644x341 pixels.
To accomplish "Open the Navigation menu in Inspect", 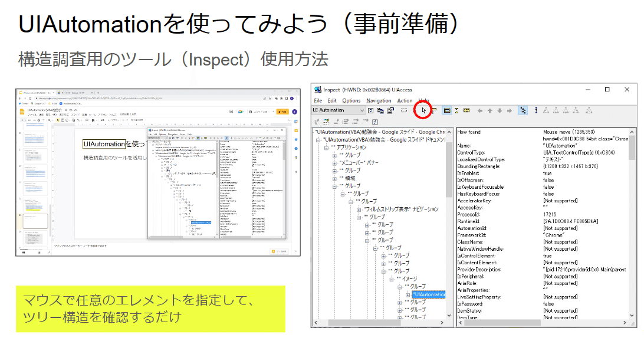I will coord(379,101).
